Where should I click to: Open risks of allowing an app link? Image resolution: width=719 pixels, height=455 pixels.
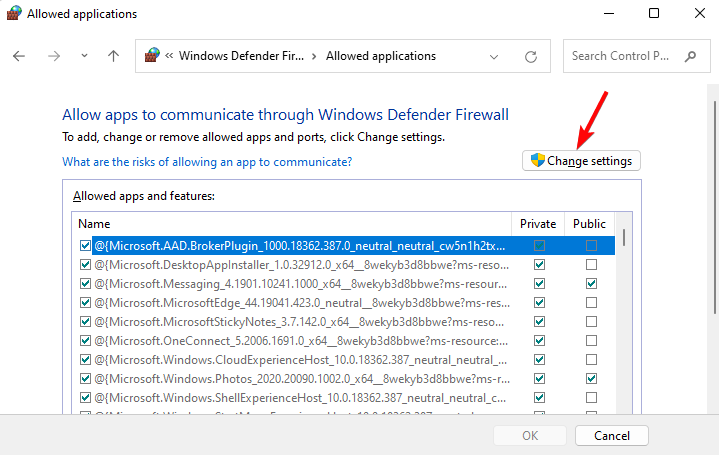(x=207, y=162)
